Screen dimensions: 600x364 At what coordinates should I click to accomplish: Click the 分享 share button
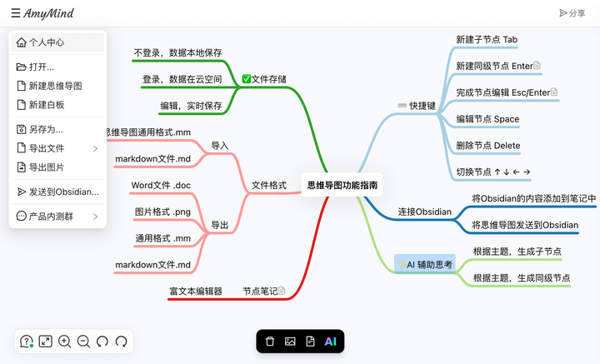coord(572,13)
